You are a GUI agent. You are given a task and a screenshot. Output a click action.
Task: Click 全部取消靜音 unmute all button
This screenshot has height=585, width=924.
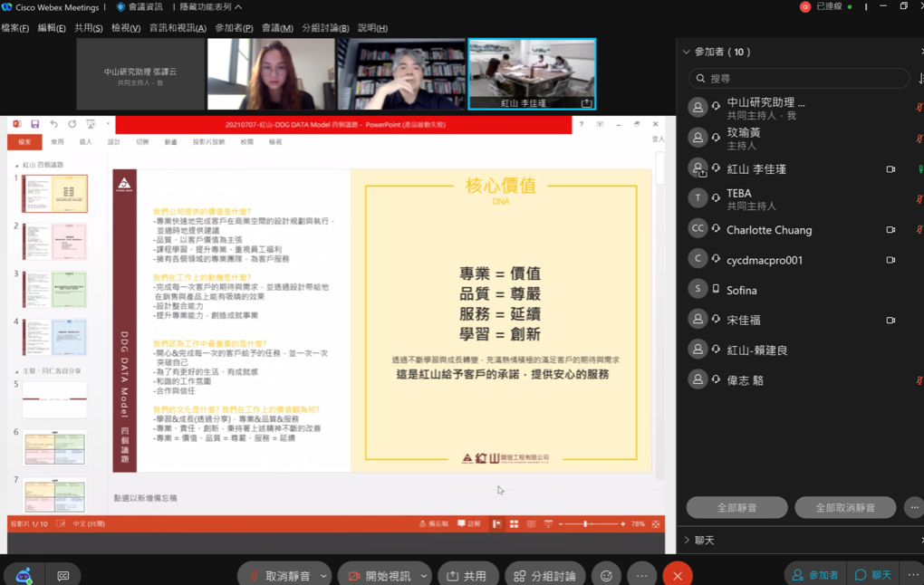845,507
